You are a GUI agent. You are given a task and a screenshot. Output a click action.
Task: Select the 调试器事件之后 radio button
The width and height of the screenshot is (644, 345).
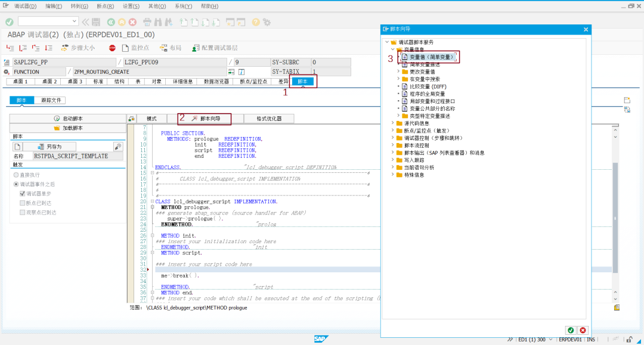coord(16,184)
